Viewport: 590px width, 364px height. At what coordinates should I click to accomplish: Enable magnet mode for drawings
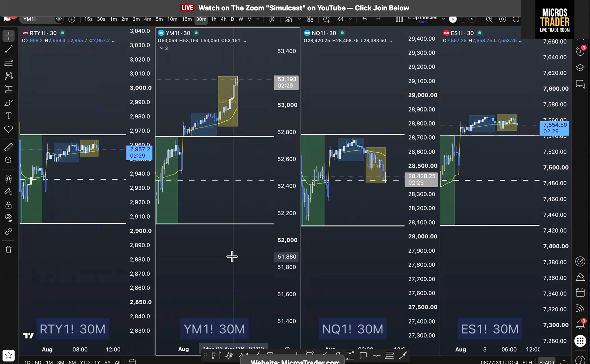point(8,179)
